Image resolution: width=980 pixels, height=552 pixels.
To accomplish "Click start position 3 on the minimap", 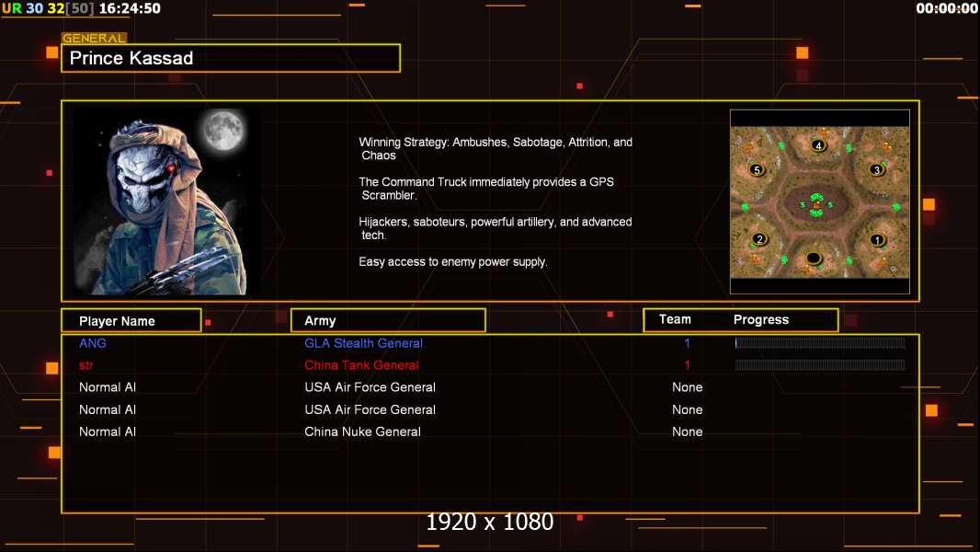I will click(877, 170).
